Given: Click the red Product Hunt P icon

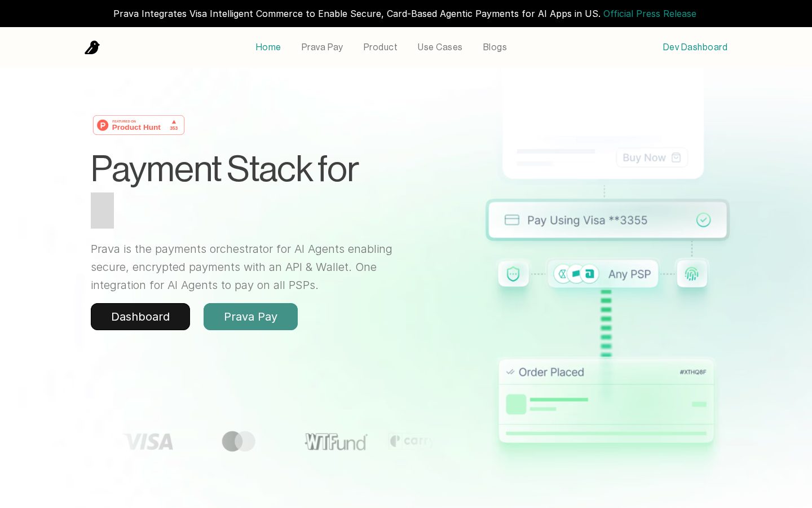Looking at the screenshot, I should pos(103,125).
